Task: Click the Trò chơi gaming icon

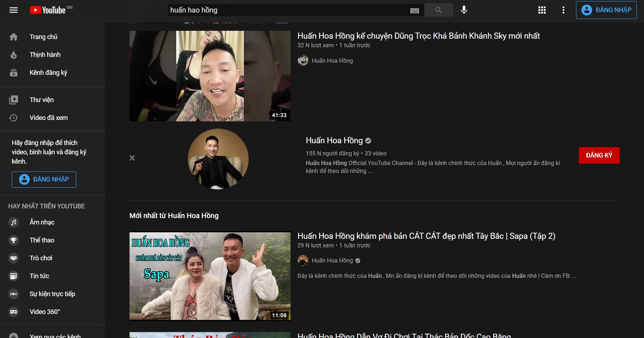Action: tap(14, 258)
